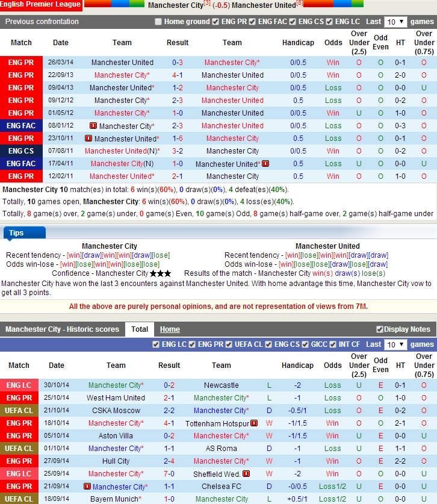The height and width of the screenshot is (504, 437).
Task: Click Loss1/2 odds in the Chelsea FC row
Action: click(333, 487)
